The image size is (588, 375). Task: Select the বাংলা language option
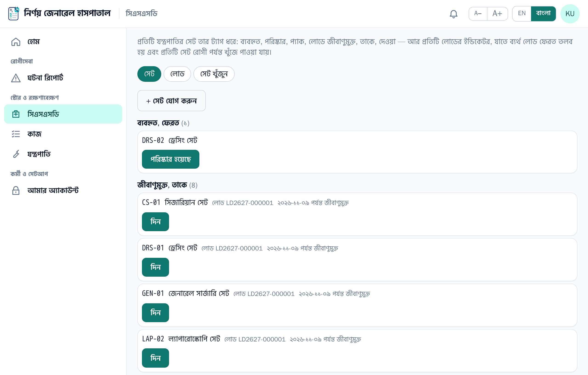point(543,14)
